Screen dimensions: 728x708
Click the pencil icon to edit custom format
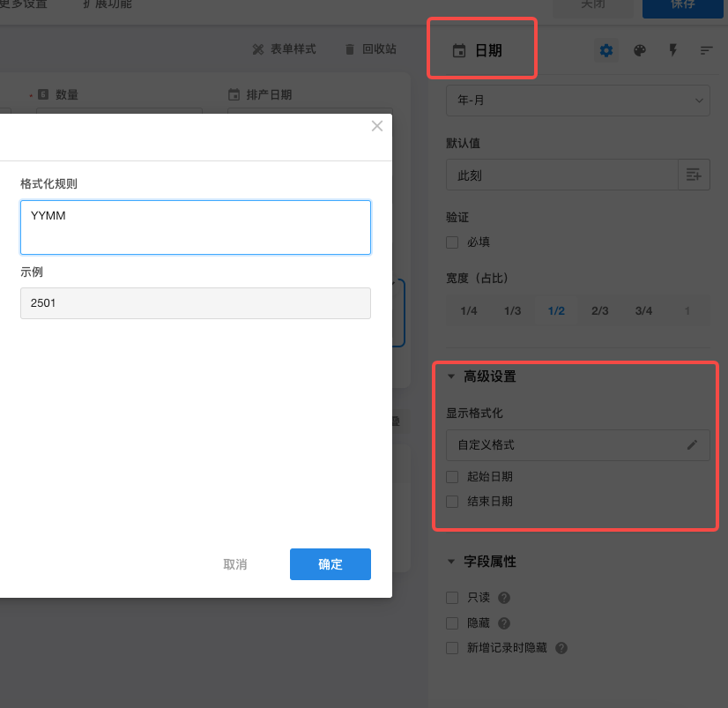point(693,445)
